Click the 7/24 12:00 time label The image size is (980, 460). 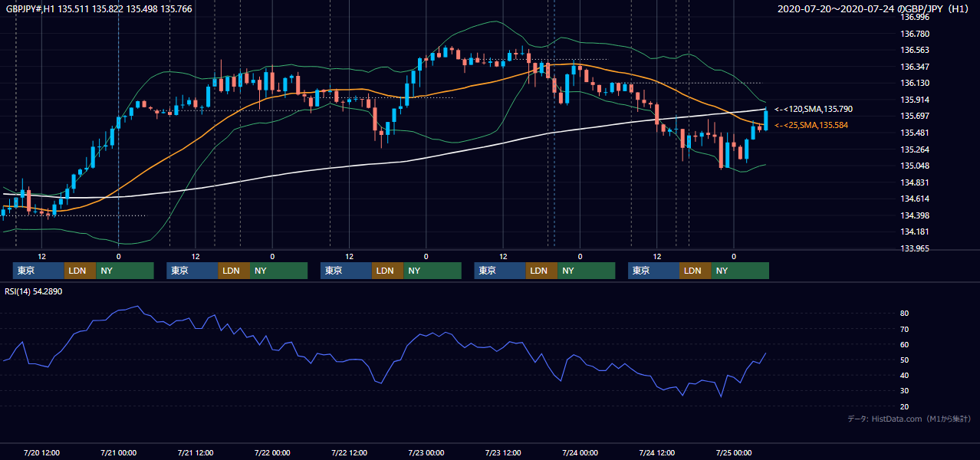tap(656, 452)
